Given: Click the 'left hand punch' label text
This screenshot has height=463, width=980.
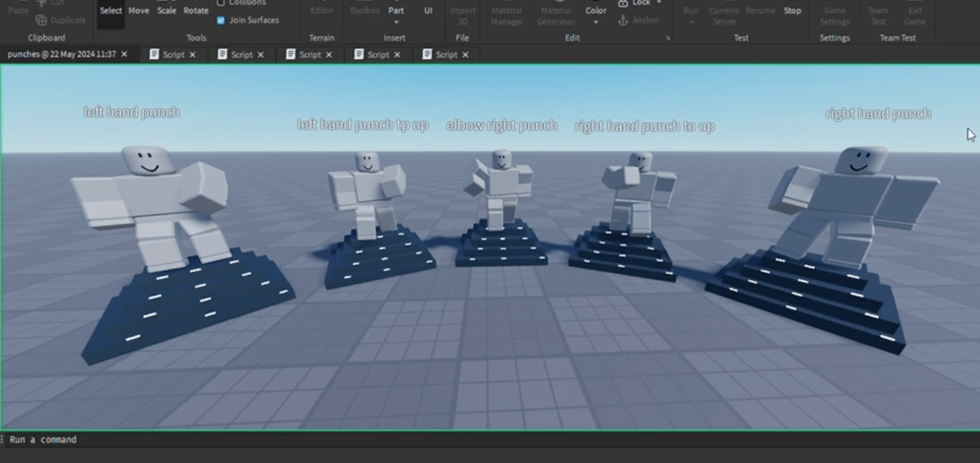Looking at the screenshot, I should coord(132,112).
